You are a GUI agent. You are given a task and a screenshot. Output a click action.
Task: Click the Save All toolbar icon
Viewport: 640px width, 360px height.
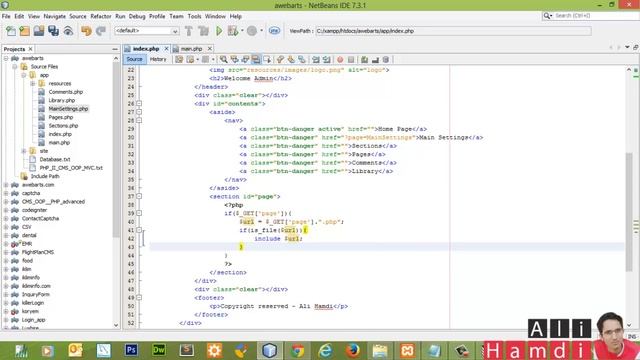pyautogui.click(x=53, y=31)
